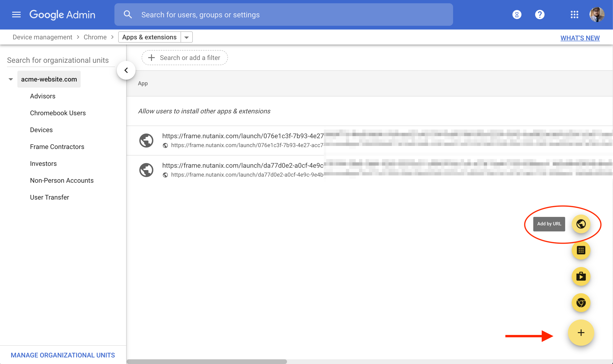The image size is (613, 364).
Task: Open the Help question mark icon
Action: click(x=539, y=15)
